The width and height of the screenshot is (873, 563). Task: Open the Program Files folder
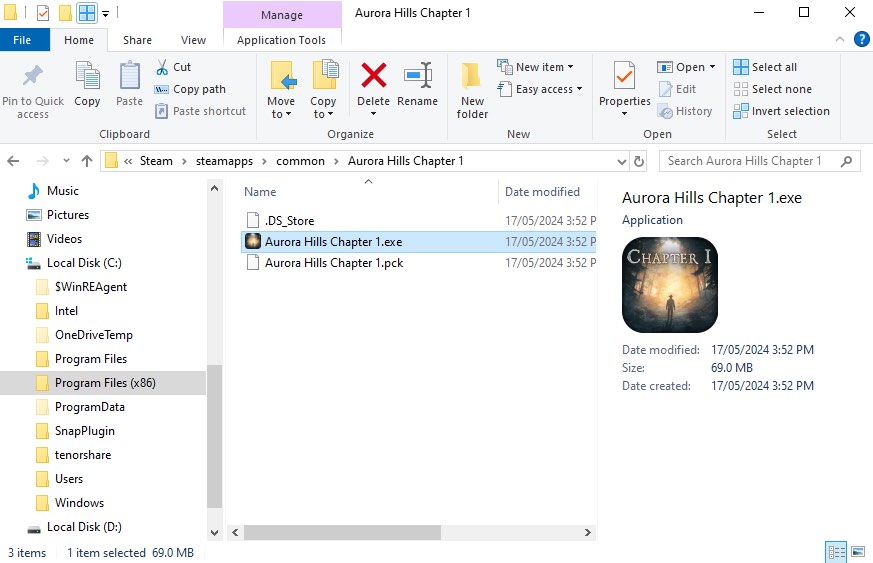point(90,359)
